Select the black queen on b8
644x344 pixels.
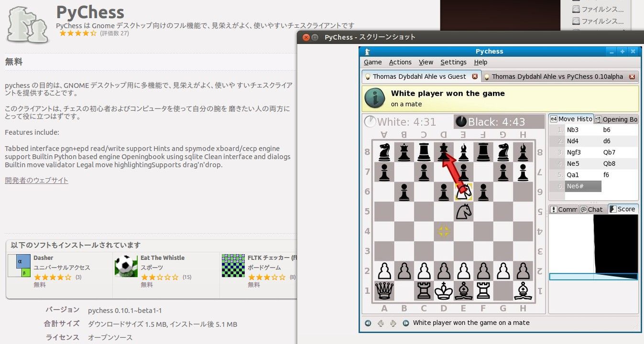pyautogui.click(x=404, y=152)
